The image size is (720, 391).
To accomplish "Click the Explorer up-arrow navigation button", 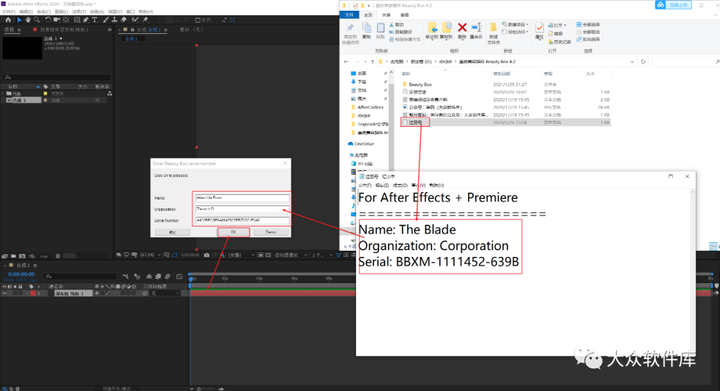I will (x=372, y=61).
